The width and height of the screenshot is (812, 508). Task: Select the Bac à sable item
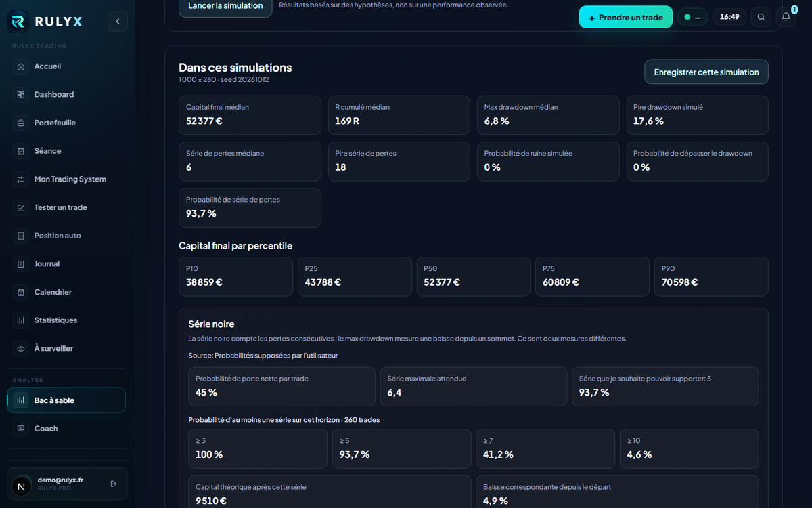(66, 400)
